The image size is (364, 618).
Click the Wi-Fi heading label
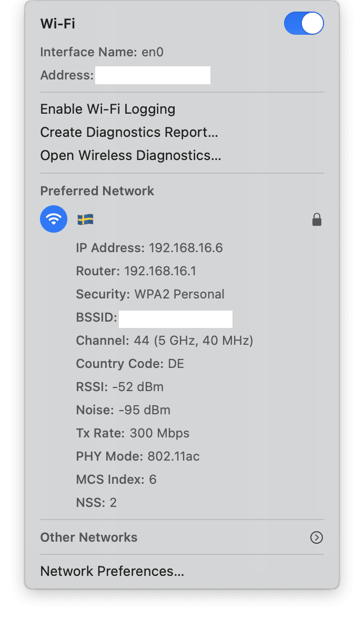[58, 24]
